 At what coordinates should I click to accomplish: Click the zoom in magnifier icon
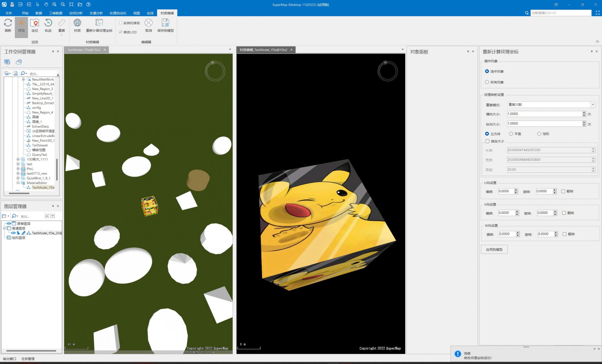tap(54, 4)
